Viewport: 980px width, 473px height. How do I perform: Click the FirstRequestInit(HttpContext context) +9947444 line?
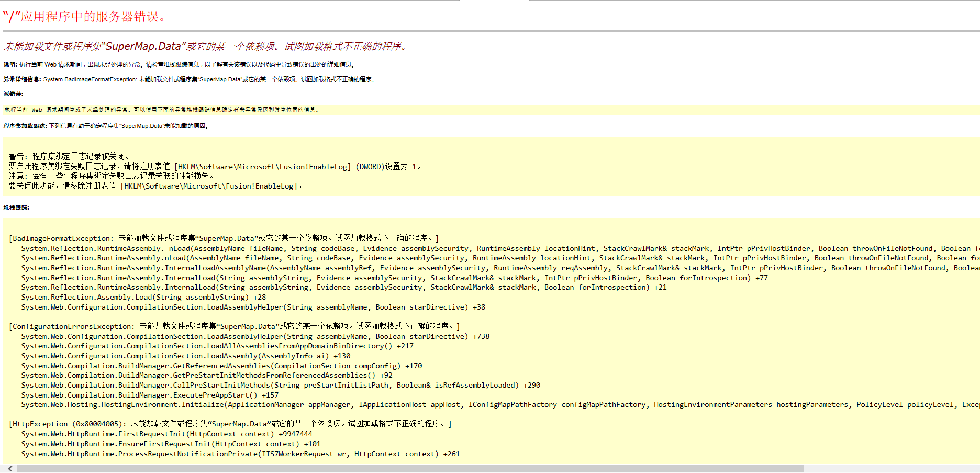coord(166,434)
